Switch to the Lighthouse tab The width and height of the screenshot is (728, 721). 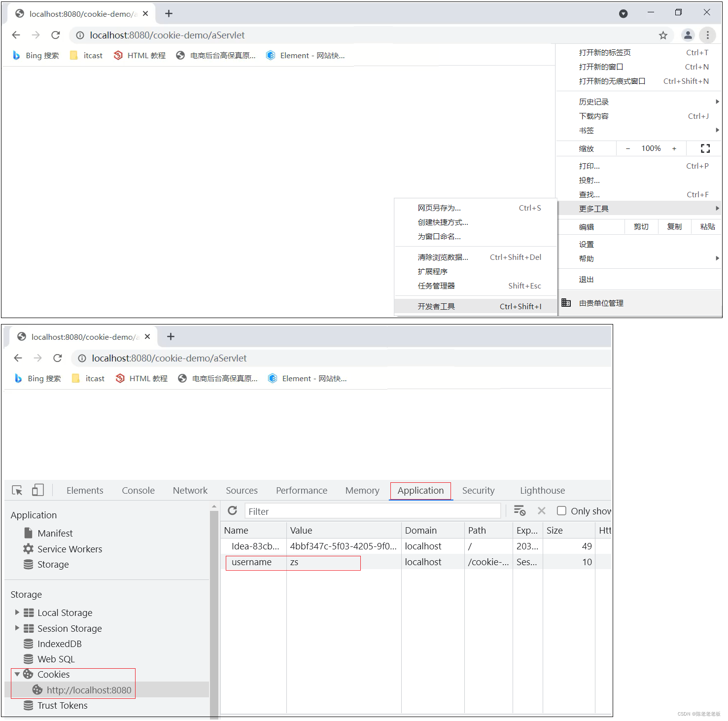click(x=543, y=491)
